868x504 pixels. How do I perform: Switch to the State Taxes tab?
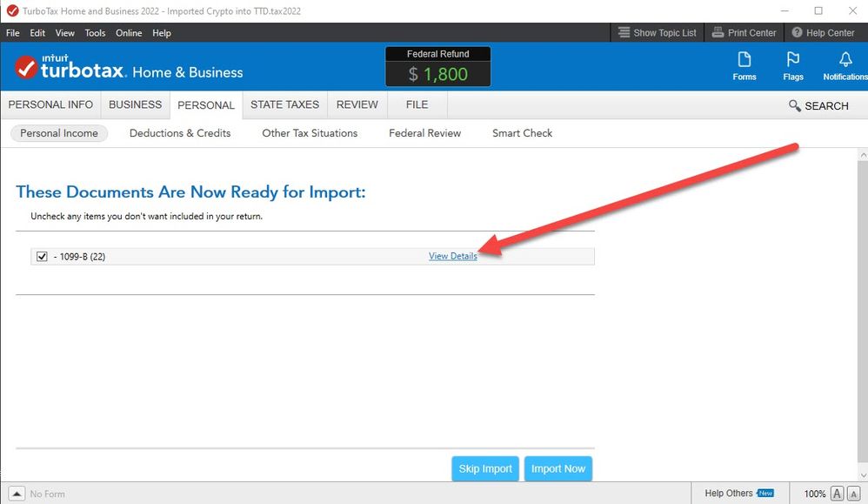click(284, 104)
